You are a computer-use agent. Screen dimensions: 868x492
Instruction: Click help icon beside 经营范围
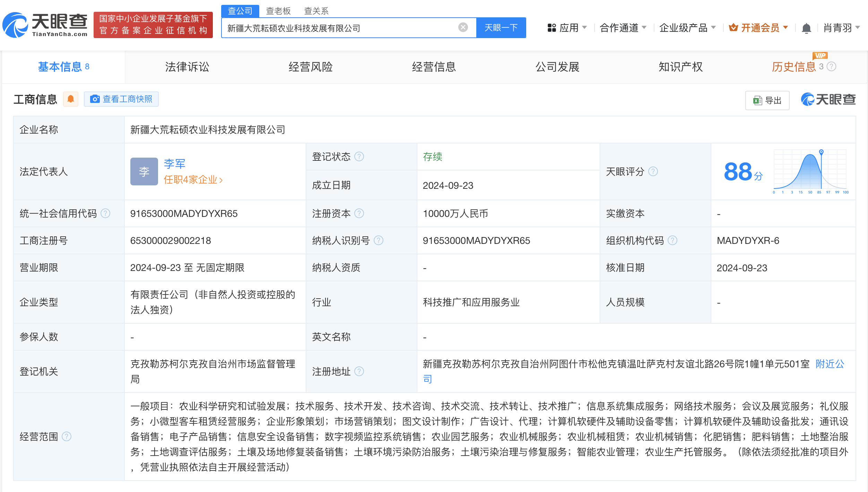(67, 437)
